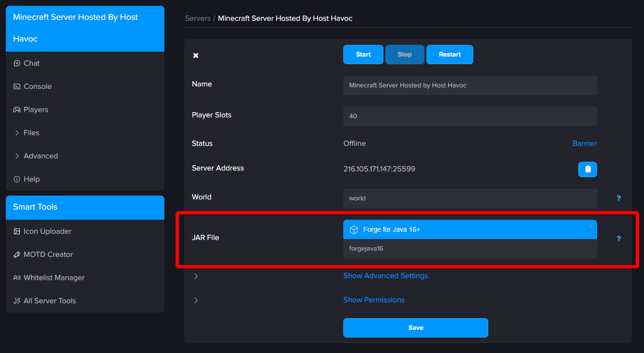Screen dimensions: 644x353
Task: Click the Help info circle icon
Action: [x=17, y=179]
